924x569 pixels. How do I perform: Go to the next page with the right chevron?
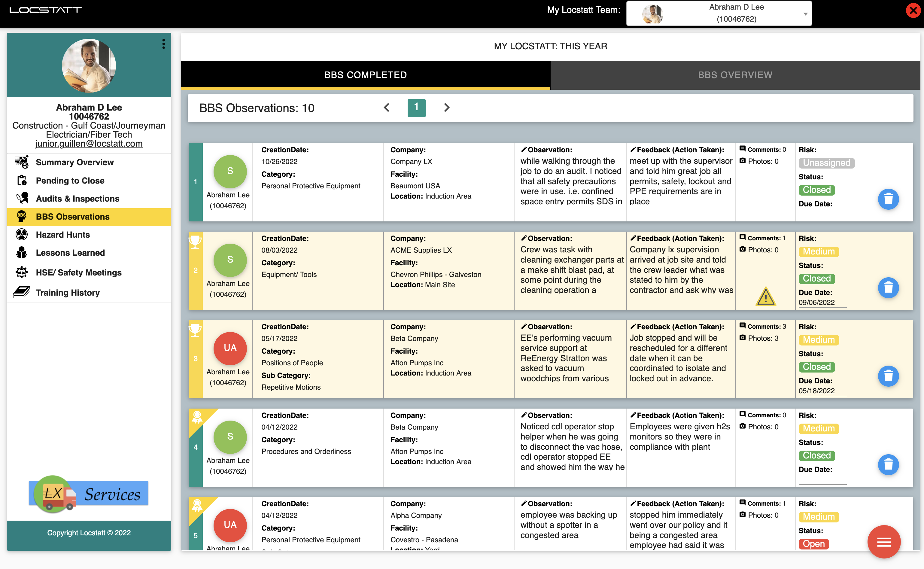447,108
